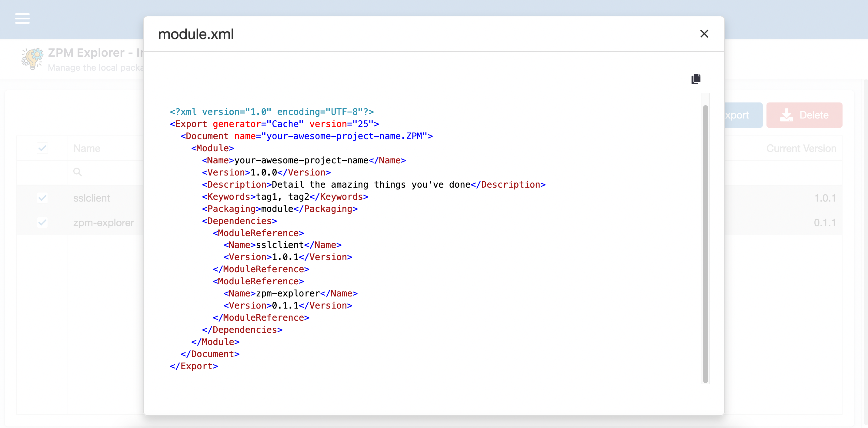Screen dimensions: 868x428
Task: Sort by Current Version column header
Action: click(x=801, y=148)
